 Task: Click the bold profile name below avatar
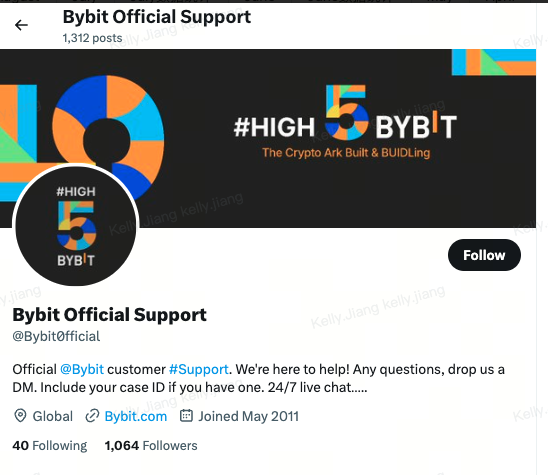coord(109,315)
